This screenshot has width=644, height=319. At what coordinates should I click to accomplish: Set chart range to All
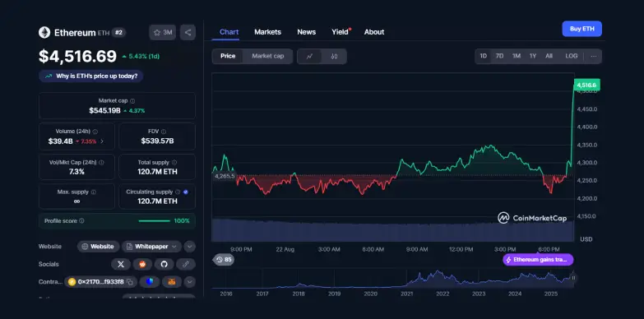549,56
